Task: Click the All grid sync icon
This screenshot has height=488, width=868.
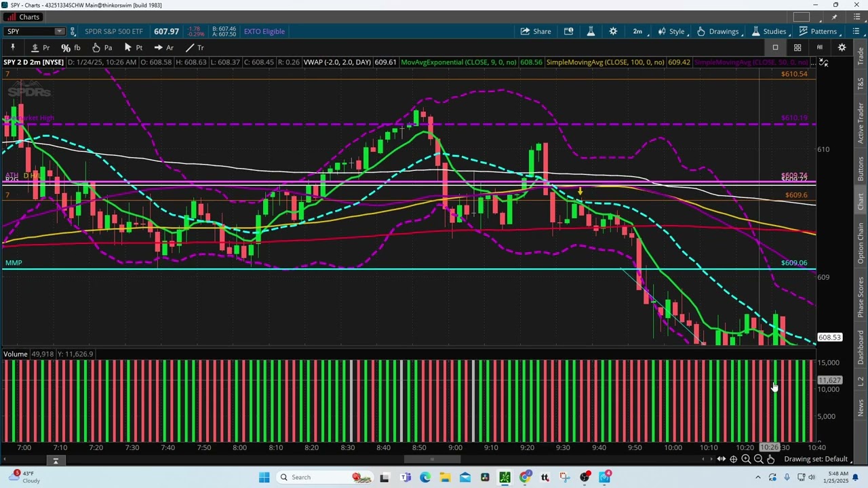Action: tap(819, 47)
